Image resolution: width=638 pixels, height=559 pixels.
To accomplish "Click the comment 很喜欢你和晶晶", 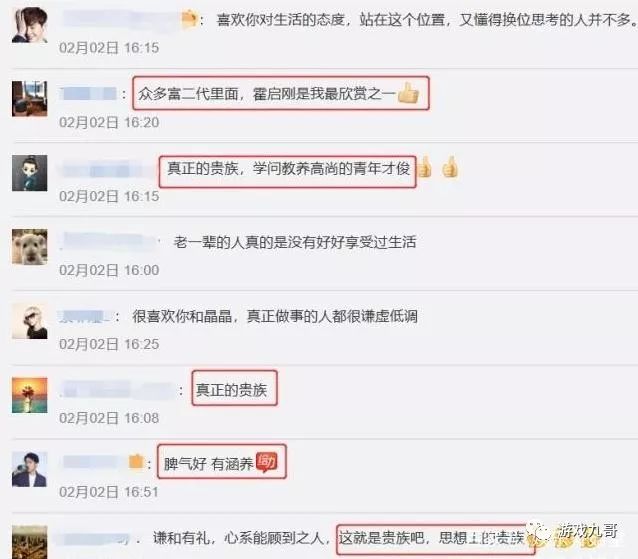I will [x=182, y=316].
